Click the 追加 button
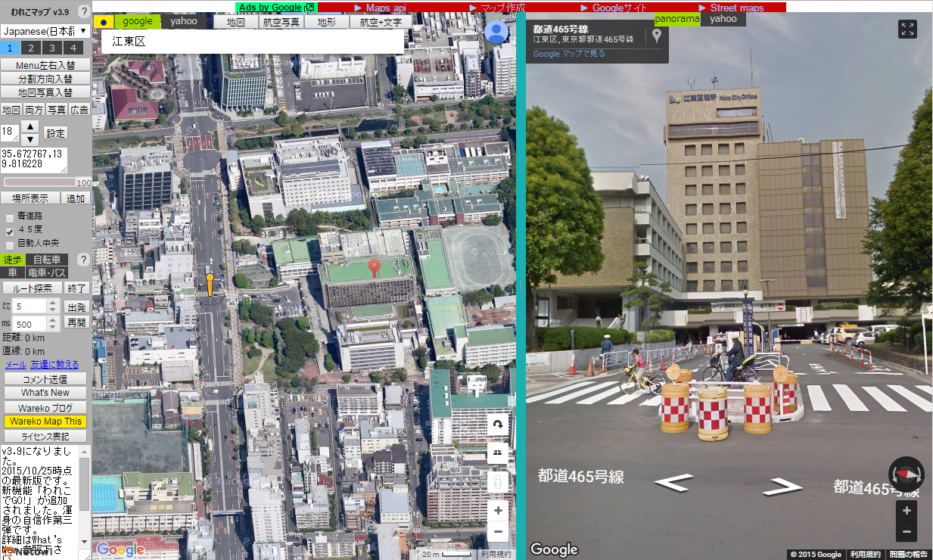Screen dimensions: 933x560 click(76, 198)
